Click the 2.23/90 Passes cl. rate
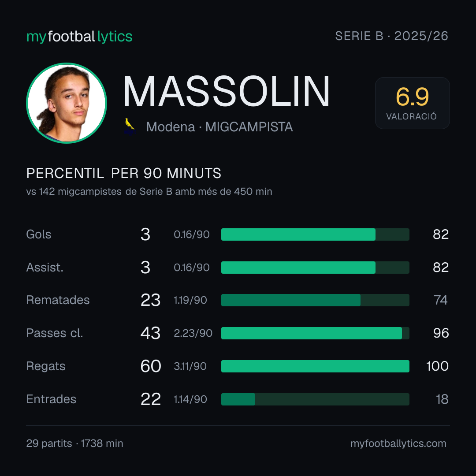 (x=193, y=333)
